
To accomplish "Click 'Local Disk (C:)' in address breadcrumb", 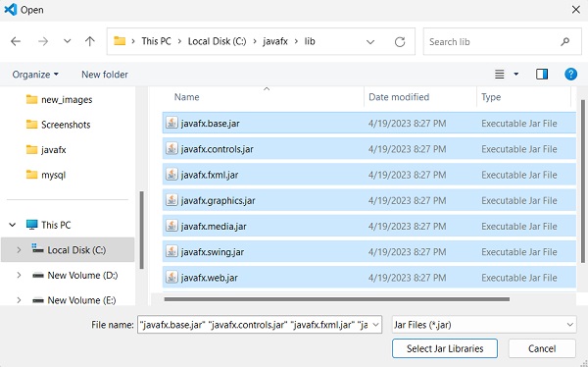I will coord(217,41).
